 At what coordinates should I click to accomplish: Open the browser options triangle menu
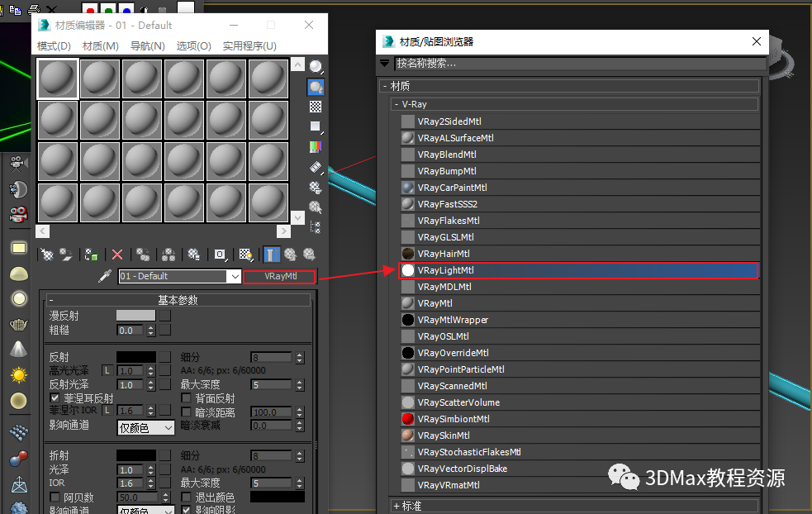coord(385,63)
